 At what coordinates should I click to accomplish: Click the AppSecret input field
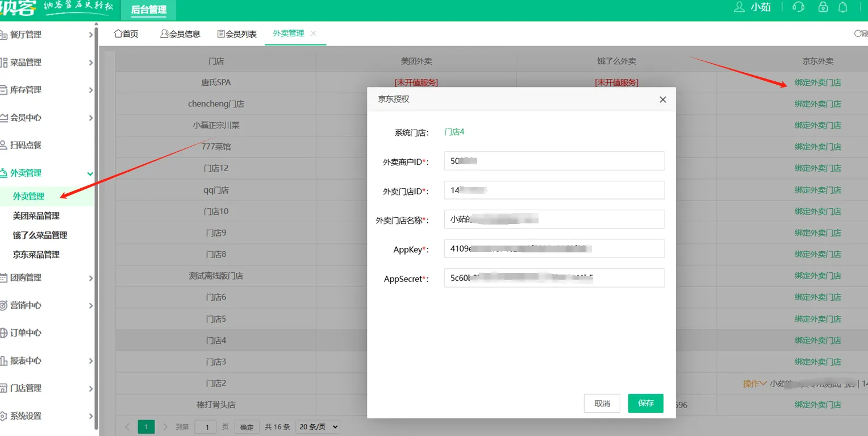click(x=554, y=278)
